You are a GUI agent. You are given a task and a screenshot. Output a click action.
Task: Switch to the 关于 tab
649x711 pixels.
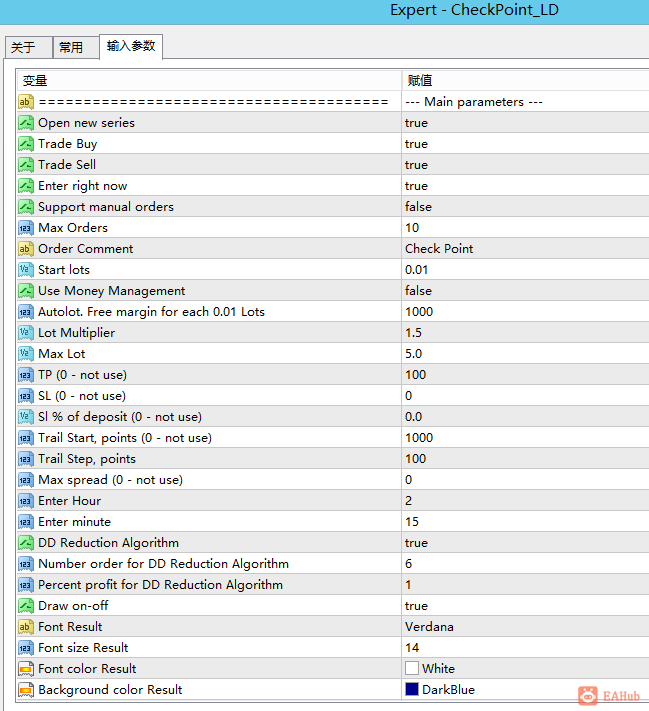click(29, 47)
